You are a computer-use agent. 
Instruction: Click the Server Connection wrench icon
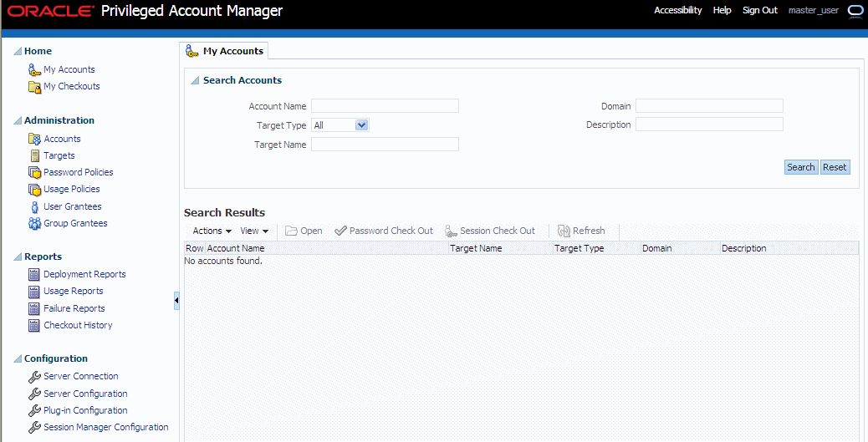(34, 377)
